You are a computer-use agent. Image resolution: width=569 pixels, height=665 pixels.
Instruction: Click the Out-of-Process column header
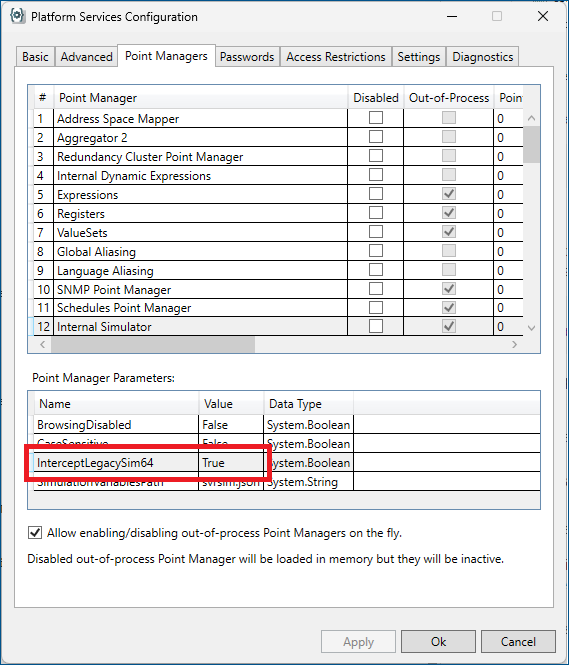pyautogui.click(x=449, y=98)
